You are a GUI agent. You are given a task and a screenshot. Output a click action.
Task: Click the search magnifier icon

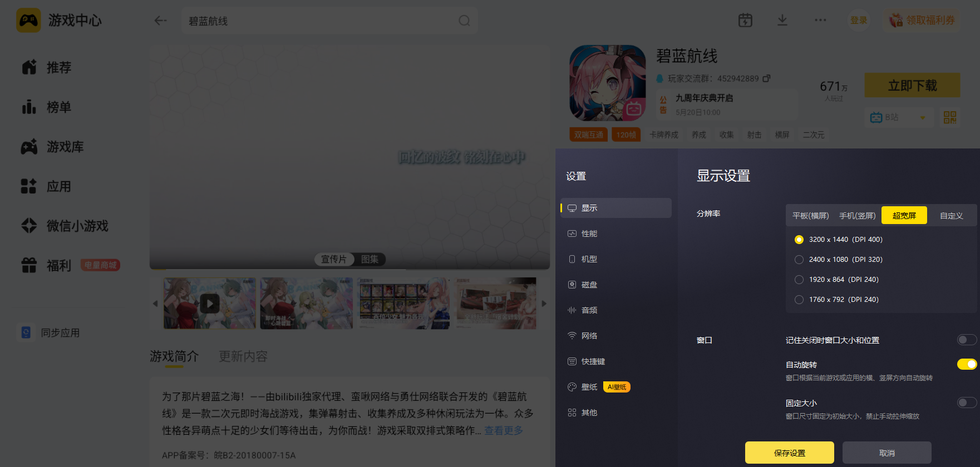pyautogui.click(x=464, y=21)
